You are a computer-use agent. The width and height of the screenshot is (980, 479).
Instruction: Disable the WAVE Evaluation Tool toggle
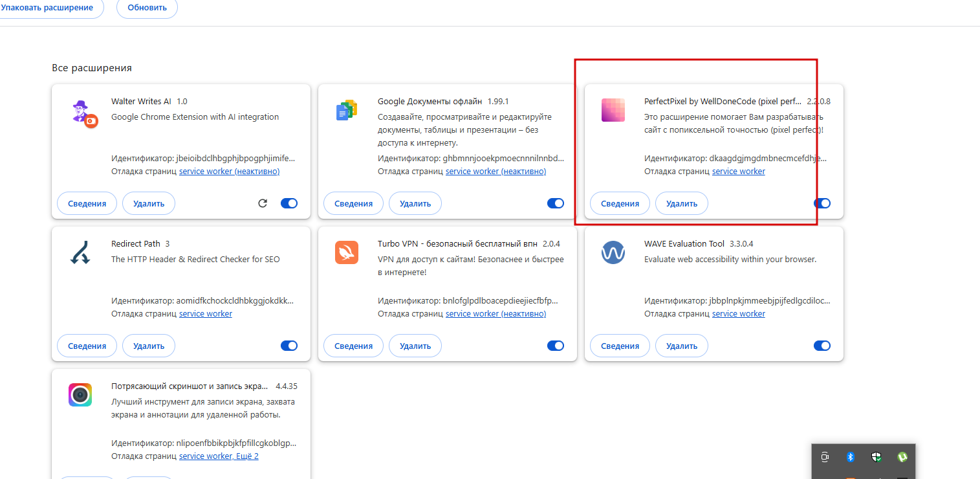[x=822, y=346]
